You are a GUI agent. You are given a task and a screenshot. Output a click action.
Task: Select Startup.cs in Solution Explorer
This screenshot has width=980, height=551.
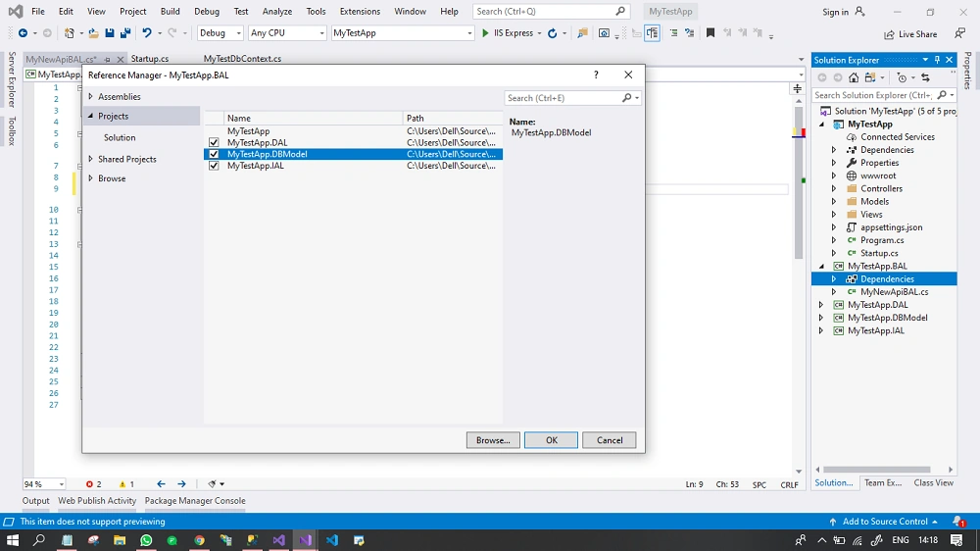click(x=879, y=253)
